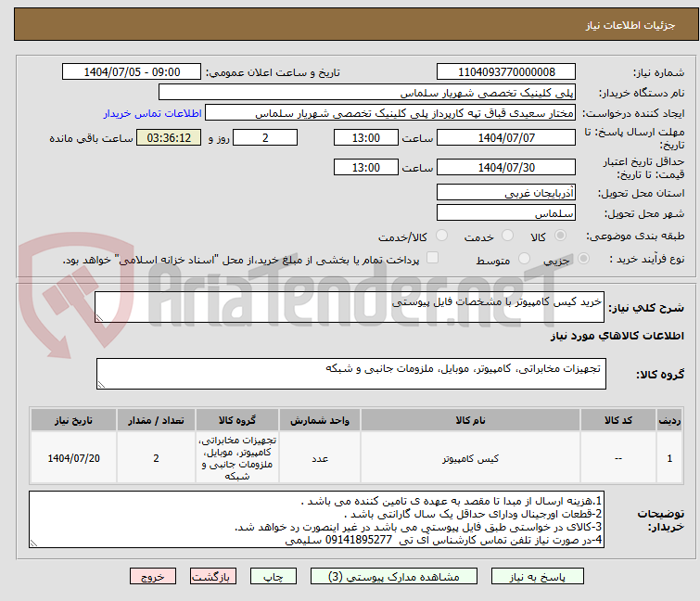The width and height of the screenshot is (700, 601).
Task: Click the چاپ print button
Action: [274, 577]
